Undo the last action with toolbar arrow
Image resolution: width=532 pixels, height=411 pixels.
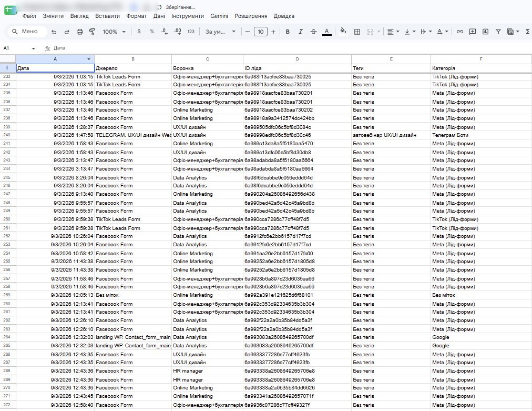pos(54,32)
